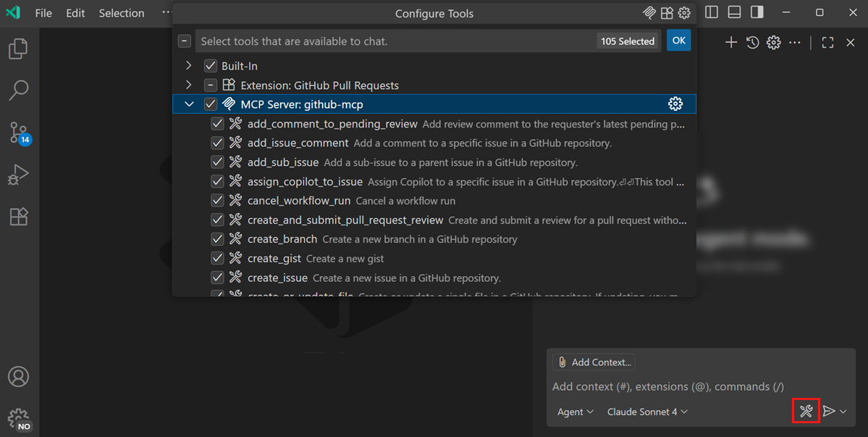
Task: Uncheck the create_gist tool checkbox
Action: click(x=217, y=258)
